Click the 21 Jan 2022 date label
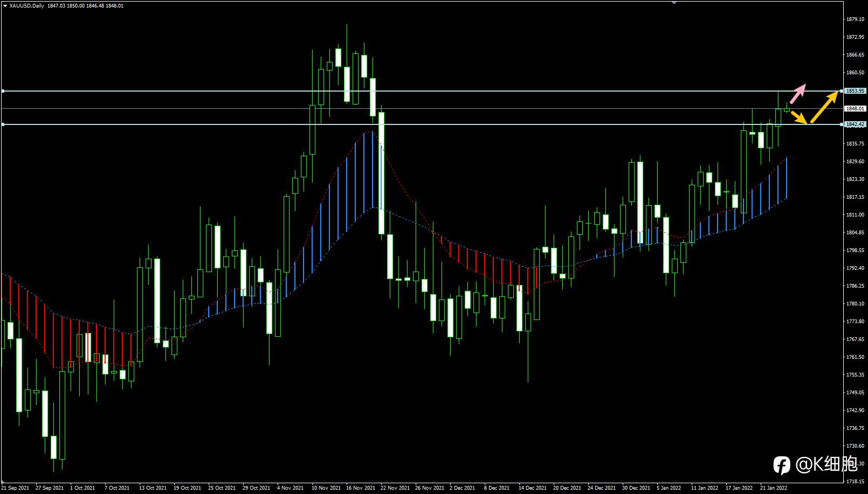 point(774,488)
